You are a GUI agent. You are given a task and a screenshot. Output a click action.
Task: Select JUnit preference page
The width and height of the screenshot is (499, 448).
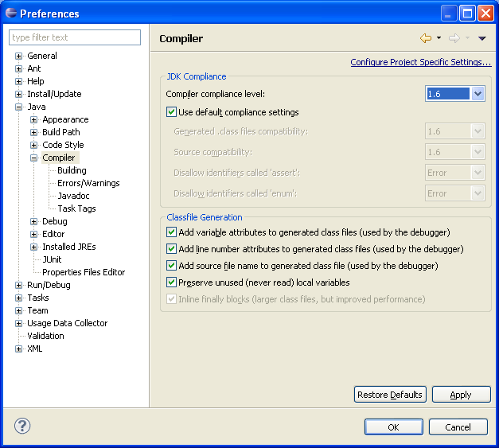(x=52, y=259)
